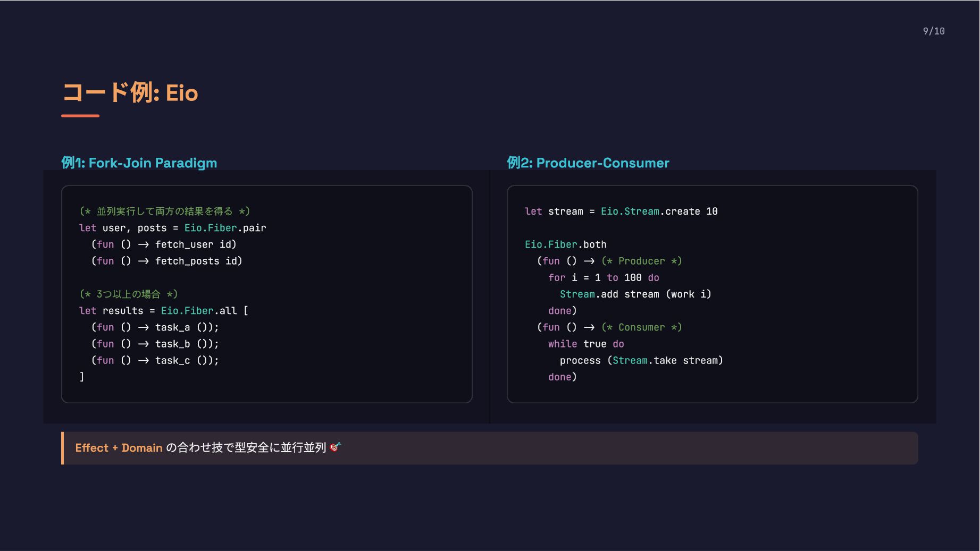The height and width of the screenshot is (551, 980).
Task: Select the heading '例1: Fork-Join Paradigm'
Action: (139, 163)
